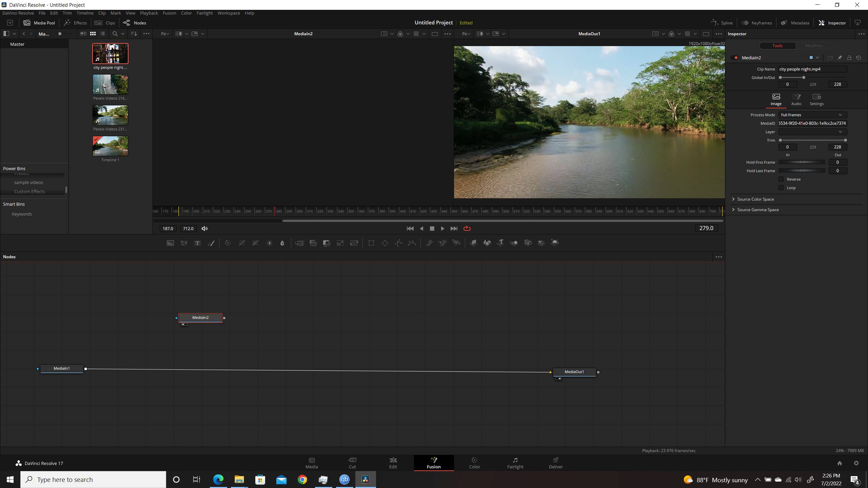Open the Metadata panel
Viewport: 868px width, 488px height.
click(x=795, y=23)
